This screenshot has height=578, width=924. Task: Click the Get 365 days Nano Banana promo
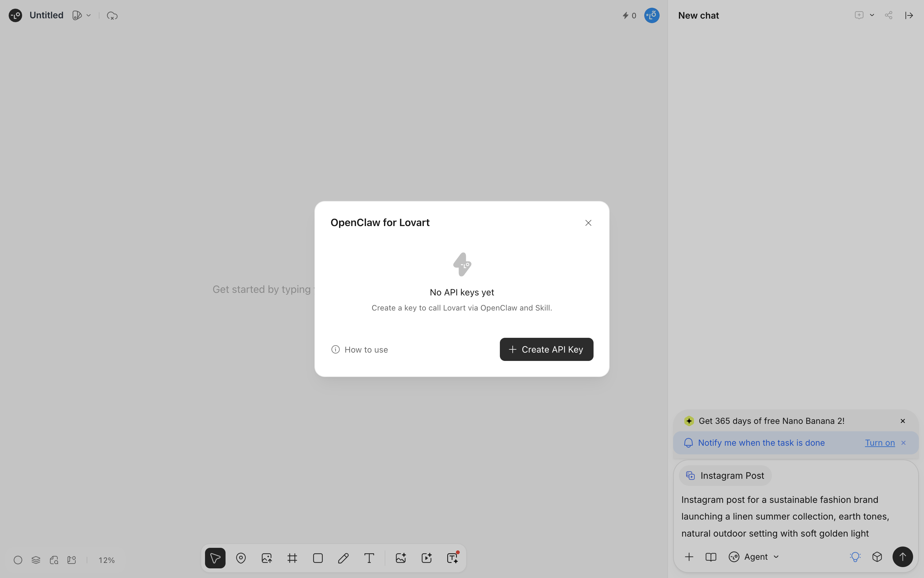tap(771, 421)
